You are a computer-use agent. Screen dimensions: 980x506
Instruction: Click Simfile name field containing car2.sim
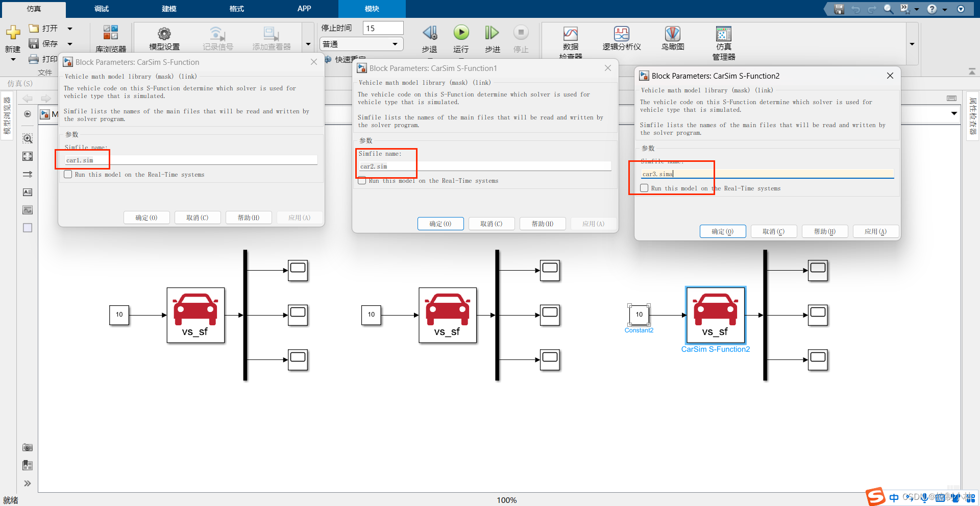pos(485,166)
